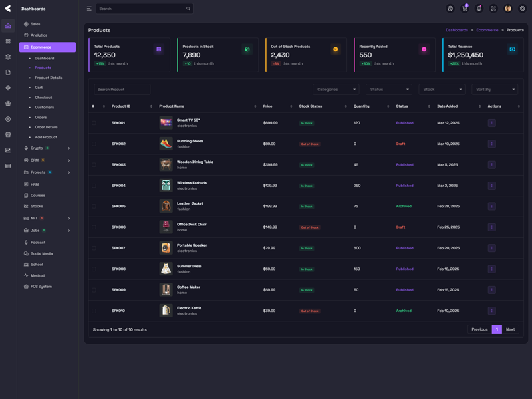Image resolution: width=532 pixels, height=399 pixels.
Task: Click the notifications bell icon
Action: pos(479,9)
